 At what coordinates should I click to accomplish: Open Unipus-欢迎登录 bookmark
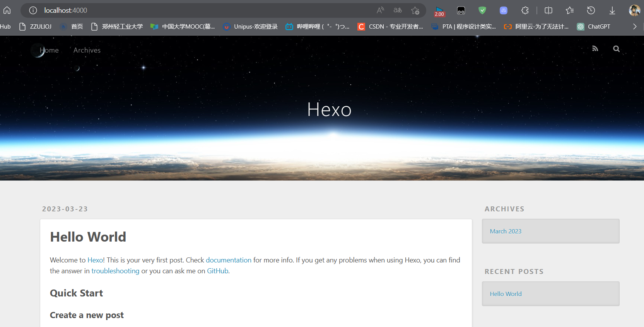250,26
